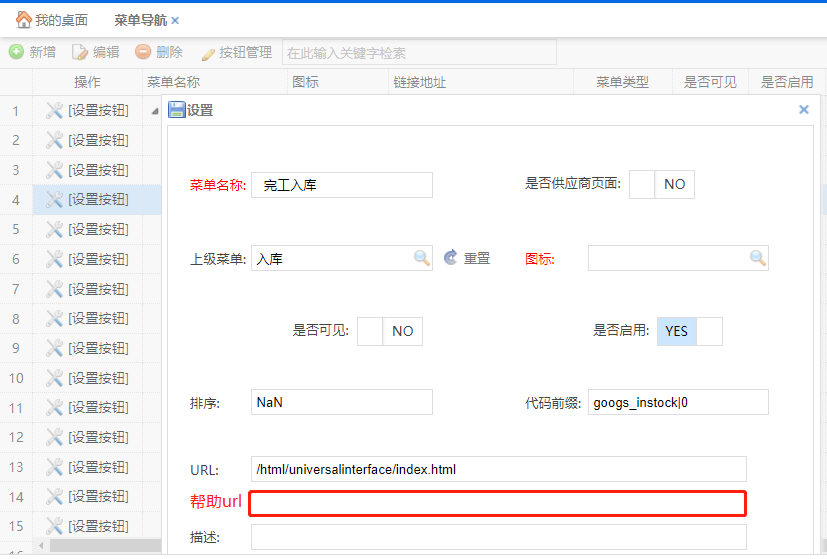Open 按钮管理 button management
Image resolution: width=827 pixels, height=559 pixels.
236,52
